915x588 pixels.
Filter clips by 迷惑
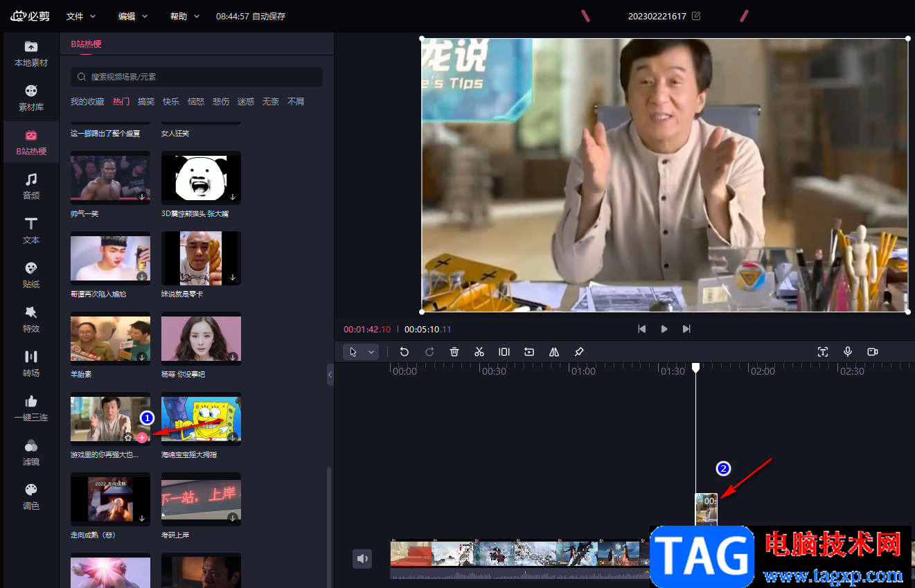point(246,102)
